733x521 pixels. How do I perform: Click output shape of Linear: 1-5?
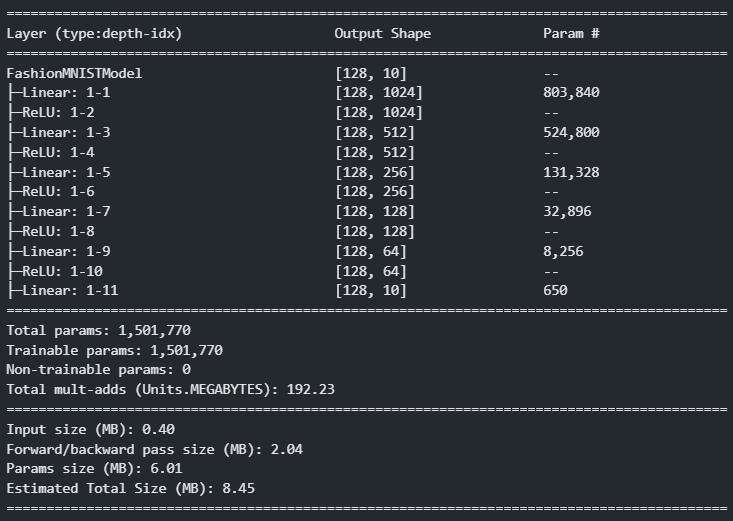pyautogui.click(x=375, y=172)
